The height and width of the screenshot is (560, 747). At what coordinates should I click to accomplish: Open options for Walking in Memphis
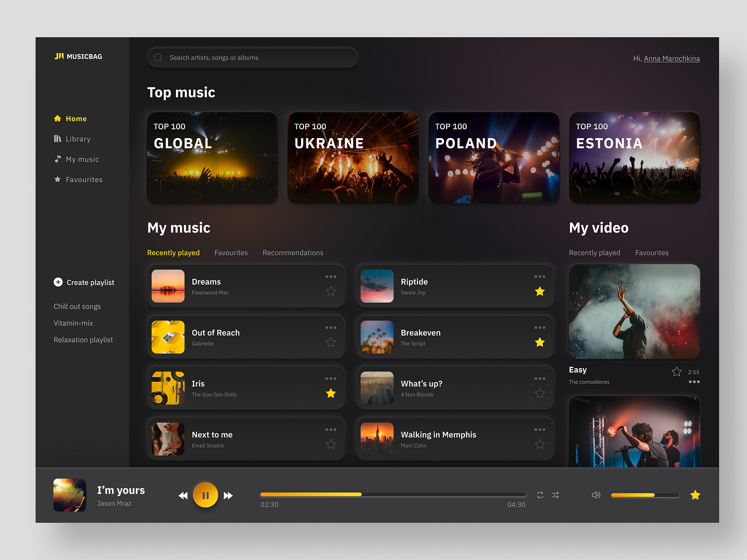pos(540,429)
